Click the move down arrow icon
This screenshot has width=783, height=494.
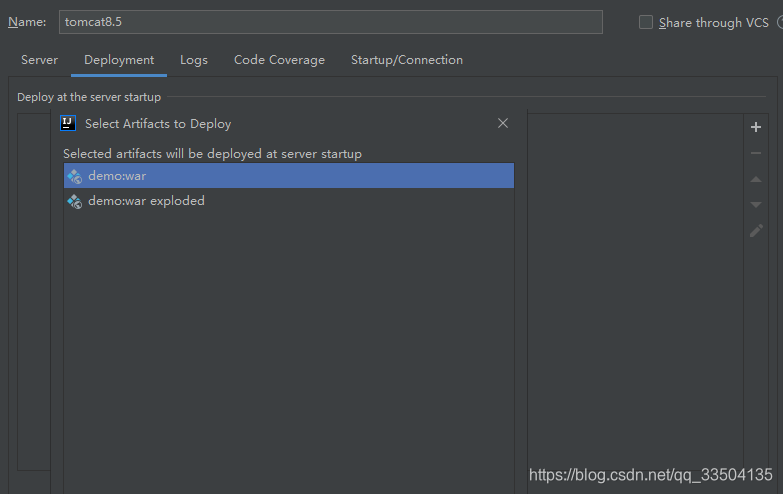(756, 204)
